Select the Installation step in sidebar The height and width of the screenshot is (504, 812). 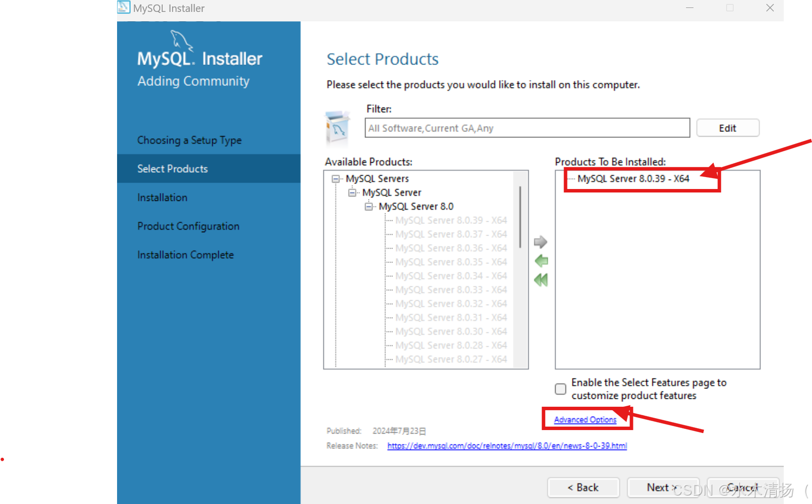(162, 197)
